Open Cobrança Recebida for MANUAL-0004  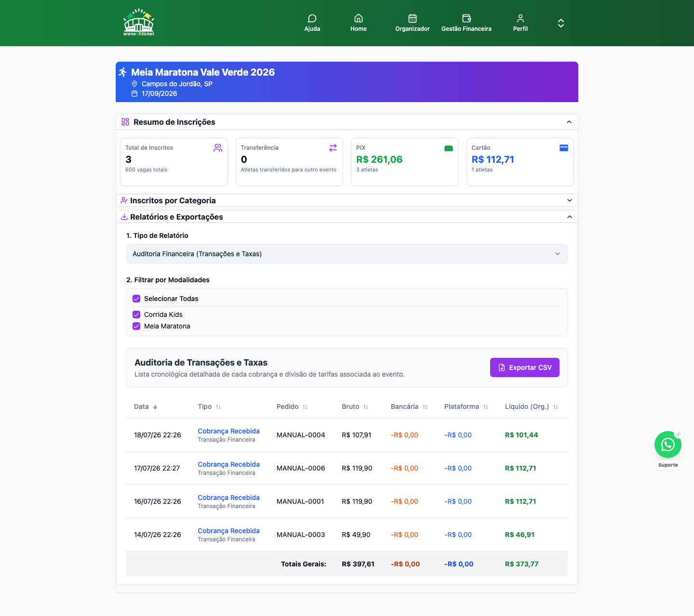click(228, 431)
